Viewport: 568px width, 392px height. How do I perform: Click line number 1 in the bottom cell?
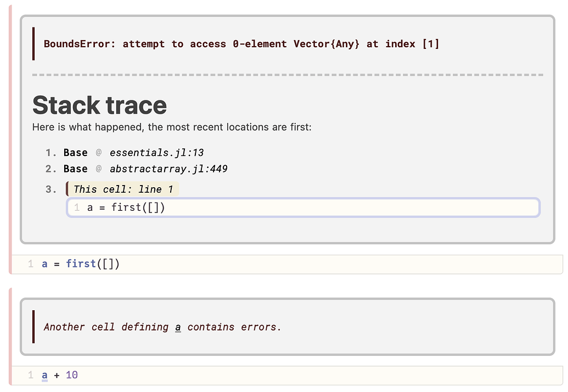click(x=31, y=375)
